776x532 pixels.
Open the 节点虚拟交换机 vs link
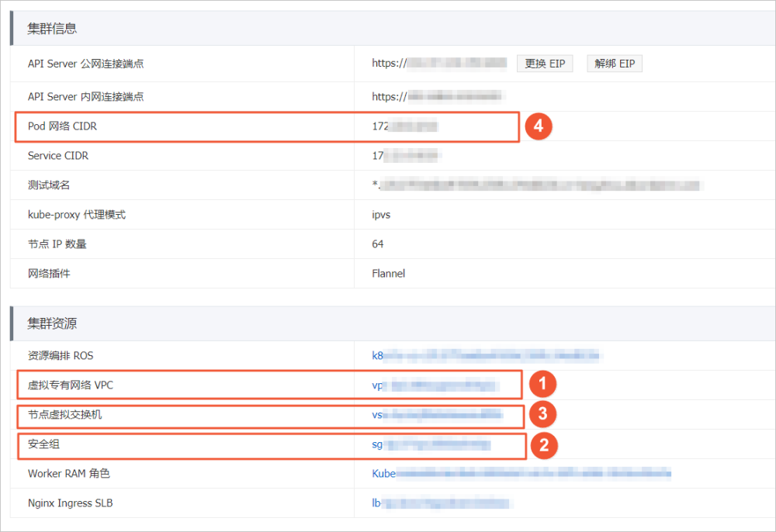(438, 414)
